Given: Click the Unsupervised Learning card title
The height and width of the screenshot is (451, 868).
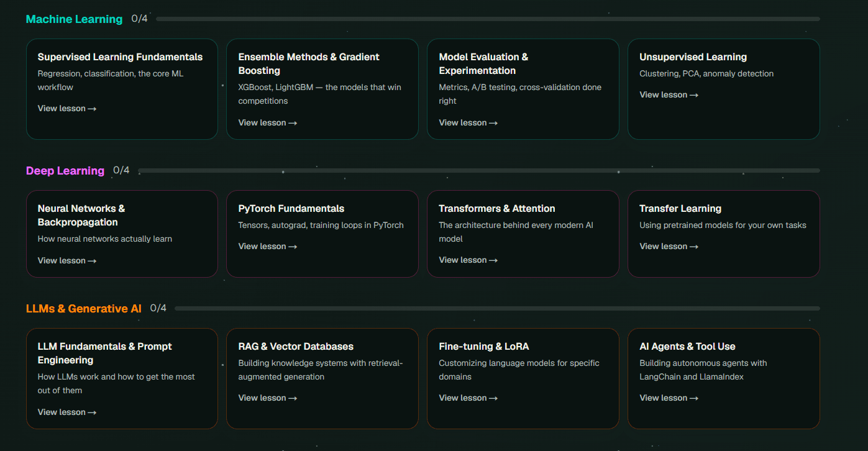Looking at the screenshot, I should [693, 57].
